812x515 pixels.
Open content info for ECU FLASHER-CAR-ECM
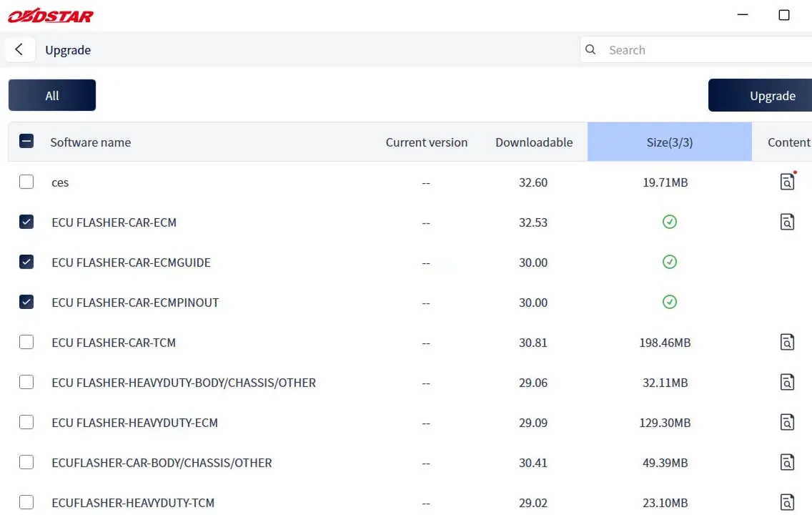tap(787, 222)
